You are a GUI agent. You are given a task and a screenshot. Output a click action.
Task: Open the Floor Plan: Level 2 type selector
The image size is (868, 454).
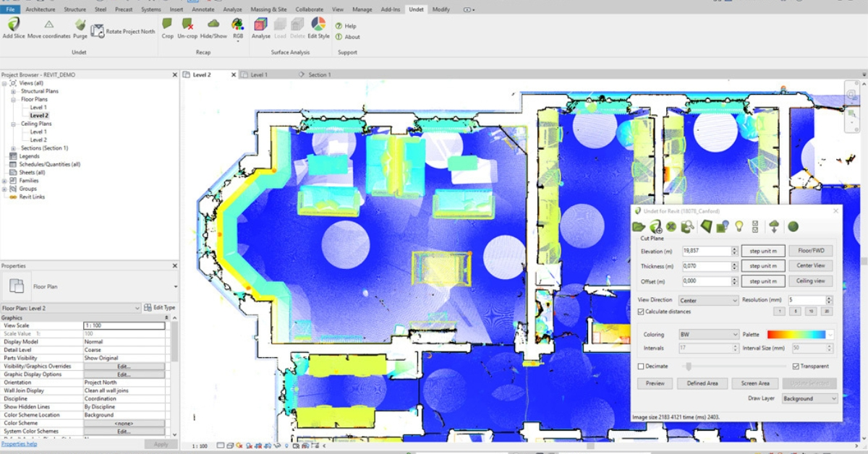click(71, 308)
